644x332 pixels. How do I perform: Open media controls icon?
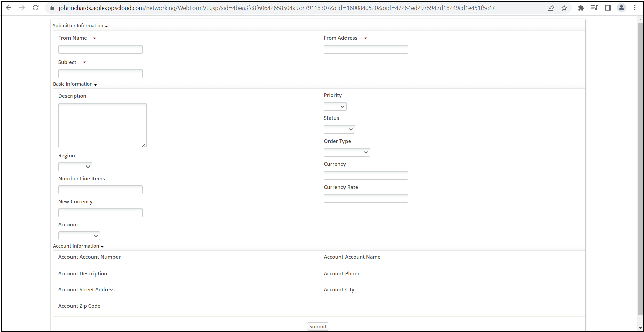click(x=594, y=8)
